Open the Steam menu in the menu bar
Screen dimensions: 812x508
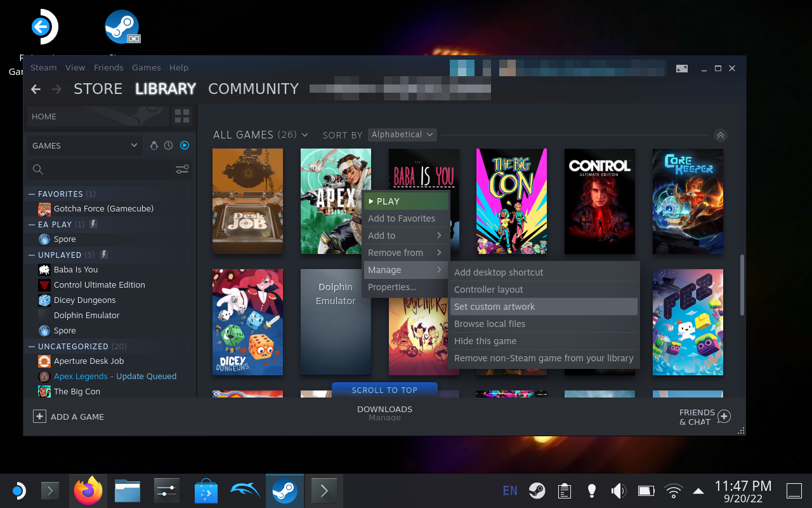click(x=43, y=67)
